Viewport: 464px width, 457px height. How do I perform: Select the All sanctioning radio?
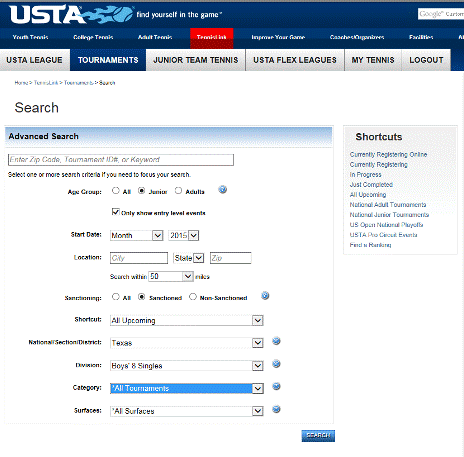[116, 297]
